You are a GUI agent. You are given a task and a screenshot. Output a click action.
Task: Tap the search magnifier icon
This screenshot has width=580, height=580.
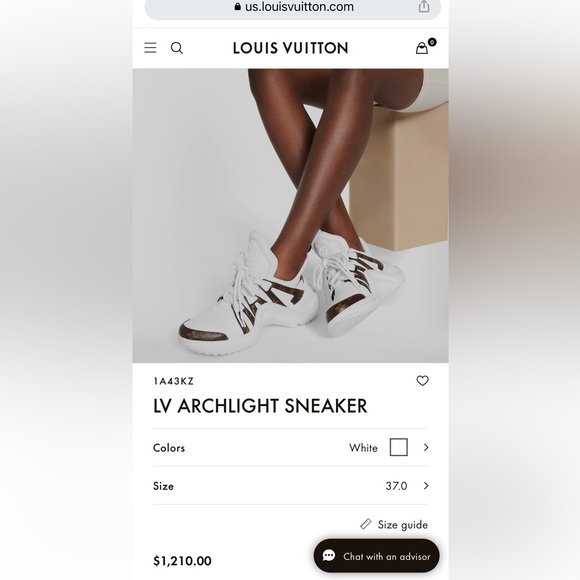(x=176, y=48)
